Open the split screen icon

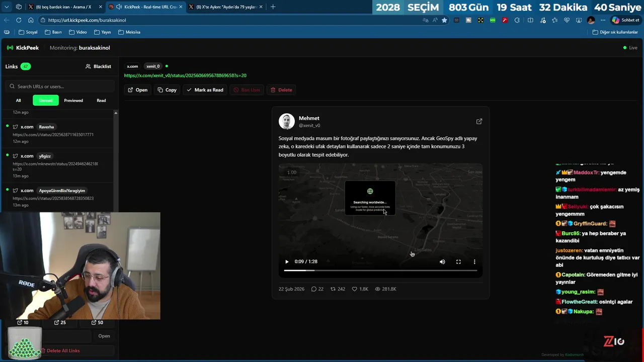(x=530, y=20)
